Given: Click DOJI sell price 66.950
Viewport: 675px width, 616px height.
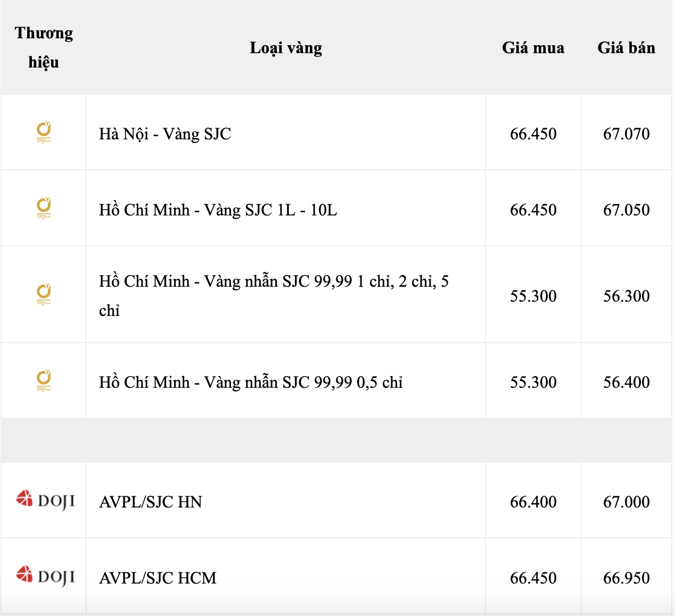Looking at the screenshot, I should coord(626,578).
